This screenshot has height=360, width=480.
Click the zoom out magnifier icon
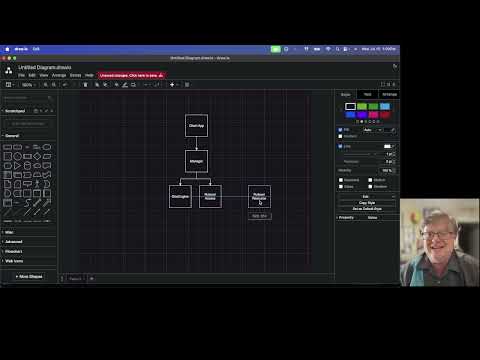click(x=54, y=85)
